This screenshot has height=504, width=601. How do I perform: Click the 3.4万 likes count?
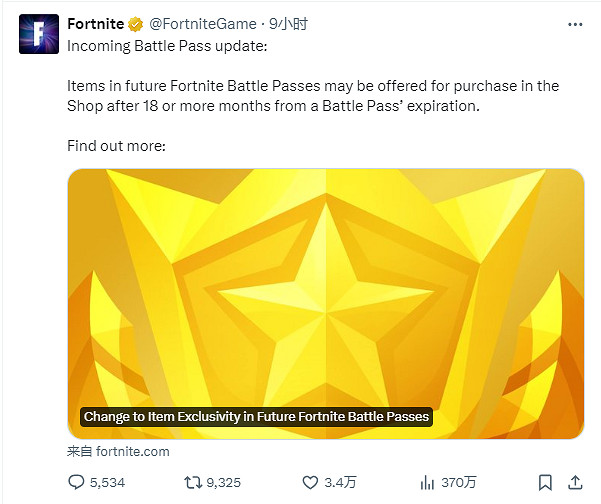pos(341,482)
